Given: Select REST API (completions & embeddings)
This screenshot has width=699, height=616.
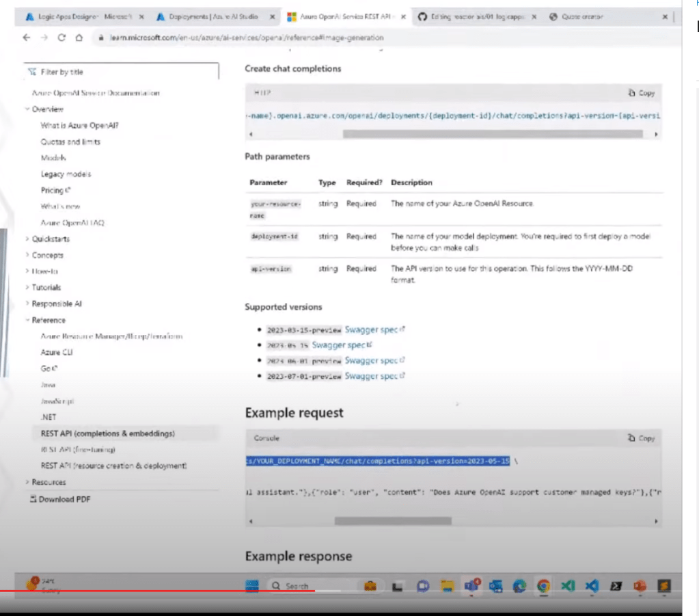Looking at the screenshot, I should 107,433.
